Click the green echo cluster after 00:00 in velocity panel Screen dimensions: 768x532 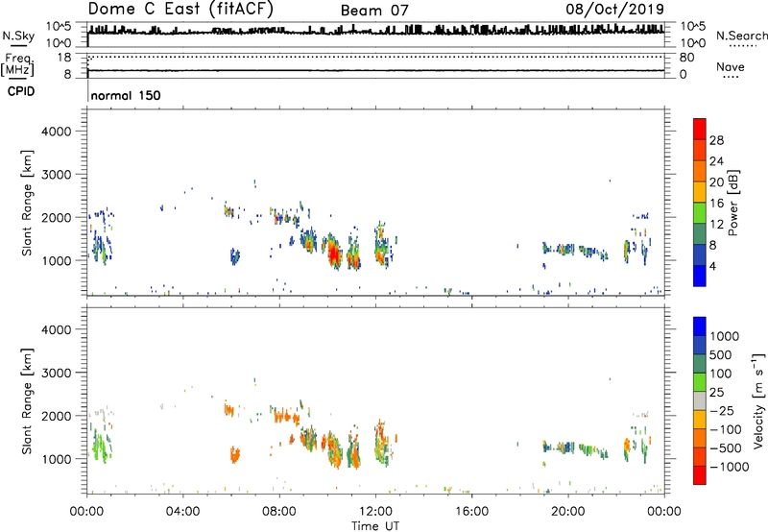click(x=101, y=446)
